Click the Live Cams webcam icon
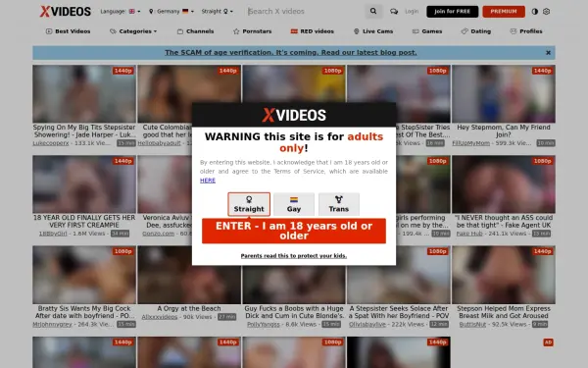 (x=357, y=31)
